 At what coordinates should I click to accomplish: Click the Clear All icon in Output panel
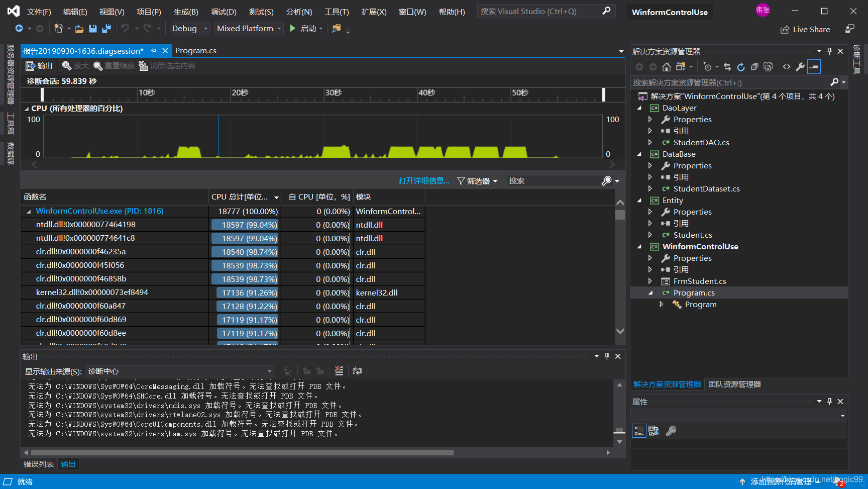(339, 371)
